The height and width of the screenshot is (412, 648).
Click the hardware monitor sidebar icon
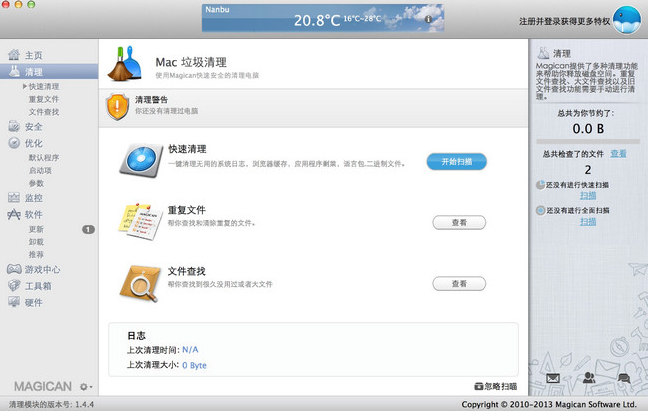pyautogui.click(x=14, y=302)
